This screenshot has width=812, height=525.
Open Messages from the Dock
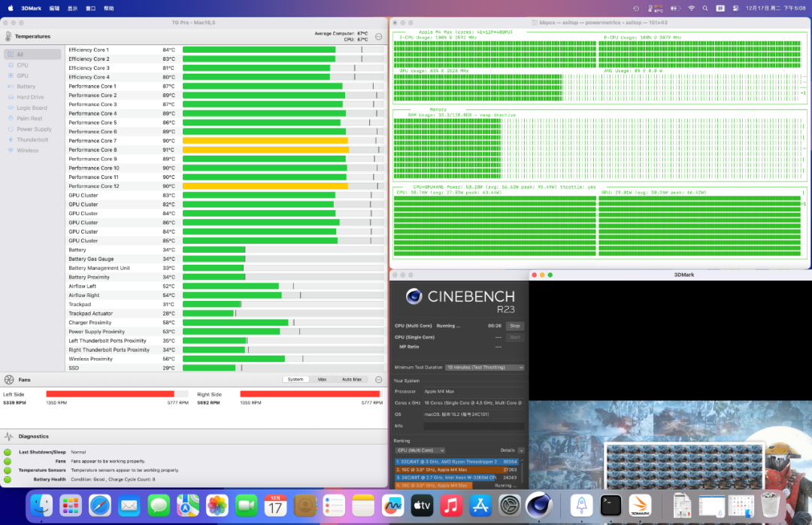tap(159, 505)
